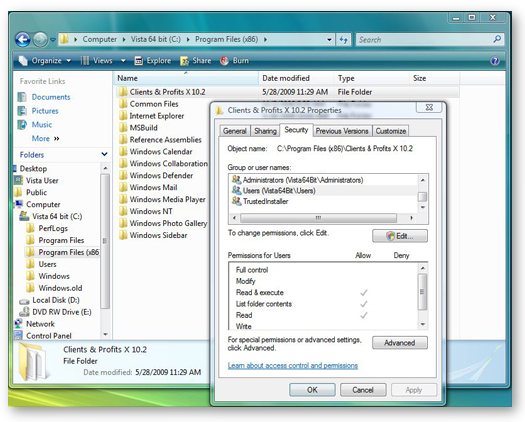525x422 pixels.
Task: Open Pictures favorite link
Action: coord(45,111)
